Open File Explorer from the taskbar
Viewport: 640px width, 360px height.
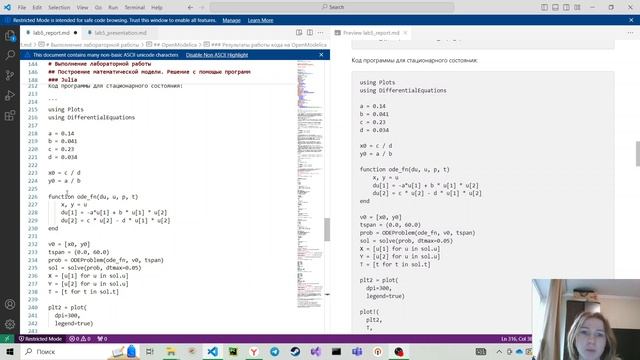point(171,351)
